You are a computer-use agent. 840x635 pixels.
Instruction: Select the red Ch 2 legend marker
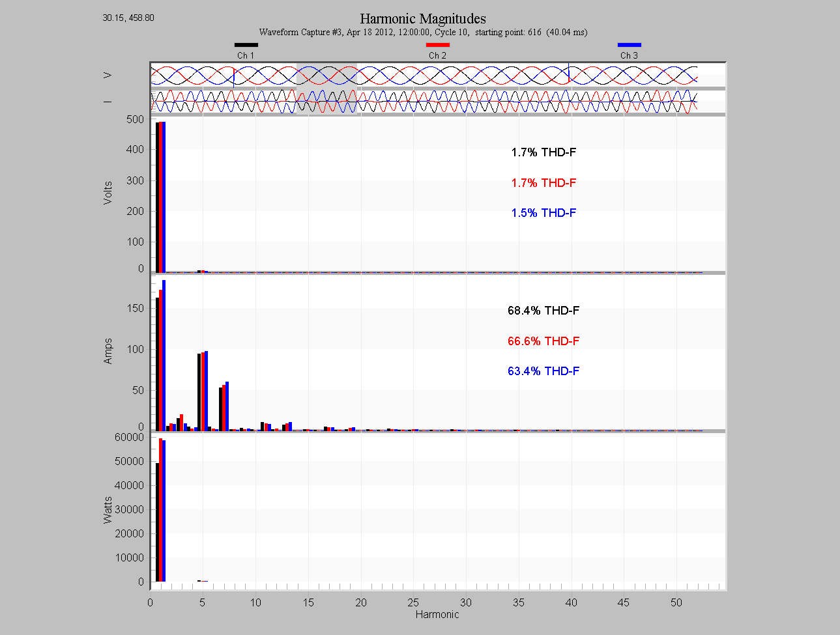tap(437, 45)
